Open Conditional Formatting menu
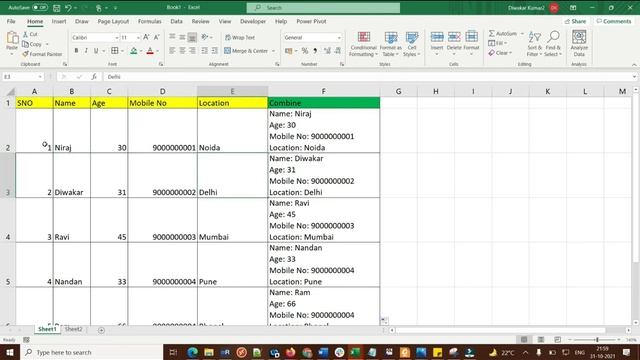This screenshot has height=360, width=640. click(363, 44)
